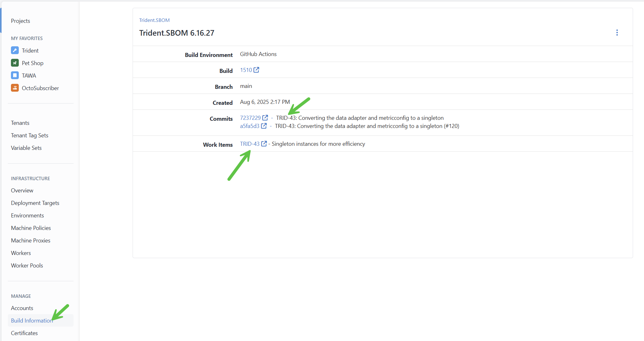
Task: Select the Trident favorite project icon
Action: coord(15,50)
